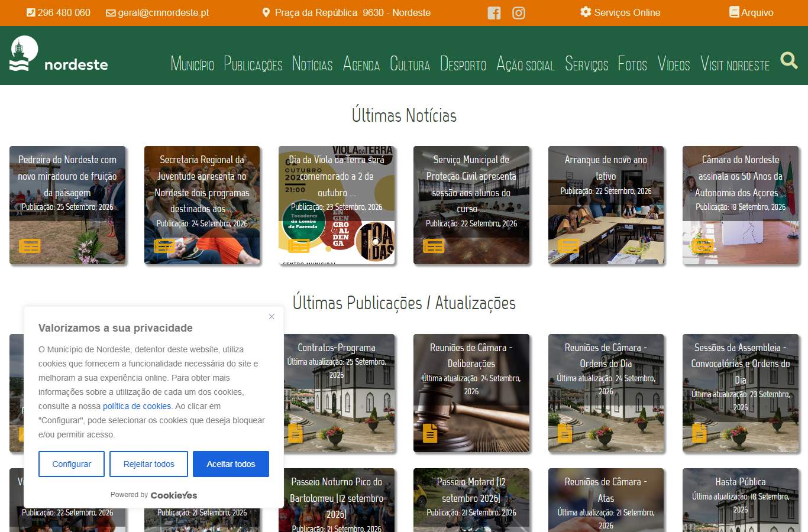The height and width of the screenshot is (532, 808).
Task: Open the Arquivo archive link
Action: 751,12
